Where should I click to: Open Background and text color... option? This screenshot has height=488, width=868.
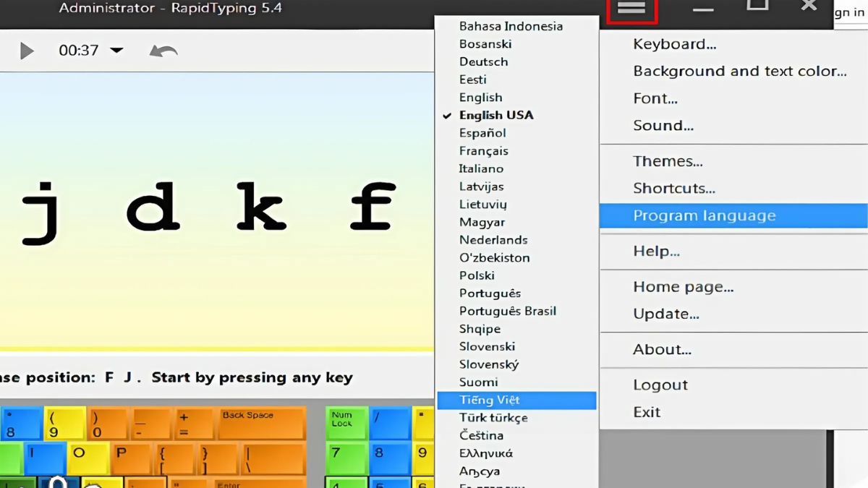(x=740, y=71)
